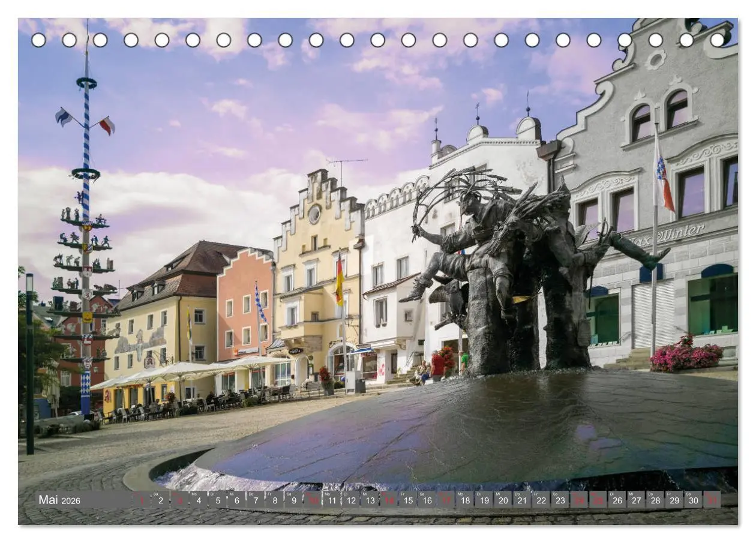Select day 2 in the calendar strip
Image resolution: width=756 pixels, height=543 pixels.
pos(160,499)
